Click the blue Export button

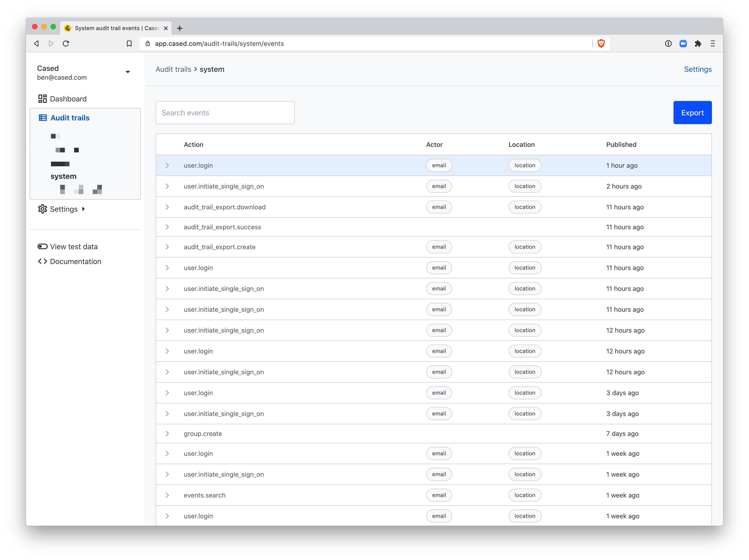692,113
